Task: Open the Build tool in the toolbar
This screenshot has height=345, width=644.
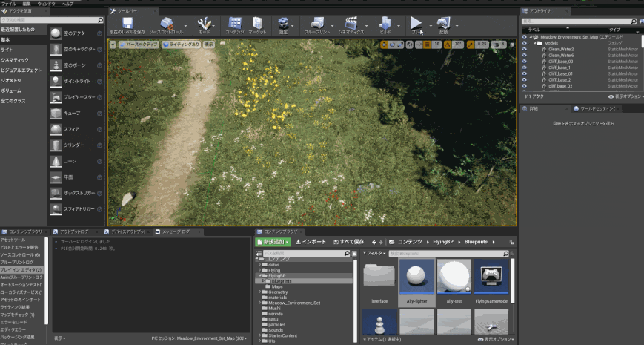Action: click(385, 24)
